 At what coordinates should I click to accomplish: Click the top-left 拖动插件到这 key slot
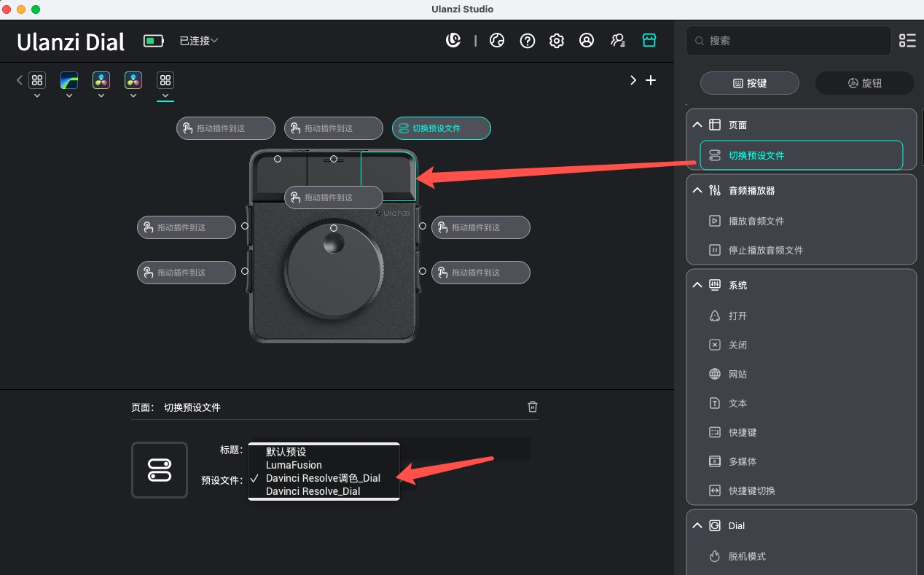click(x=226, y=128)
